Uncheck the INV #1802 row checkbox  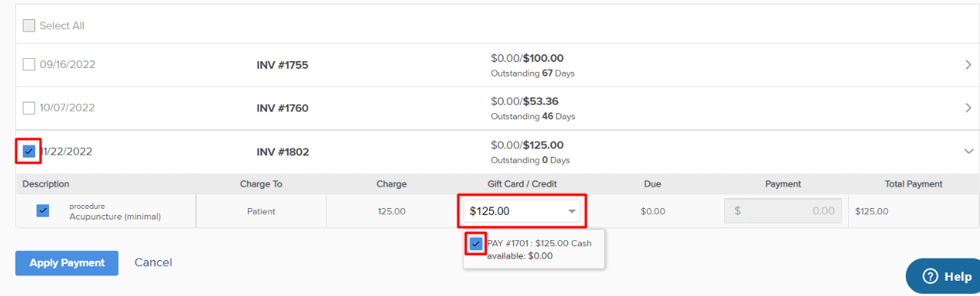pyautogui.click(x=29, y=151)
